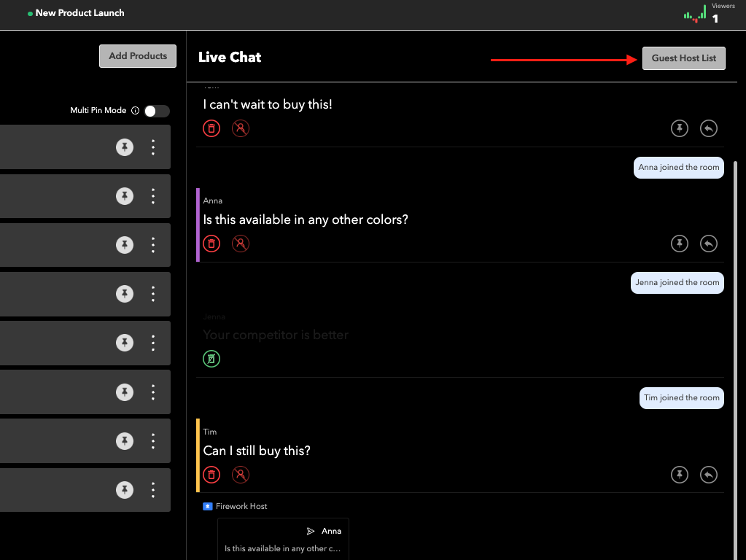This screenshot has height=560, width=746.
Task: Select the quoted Anna reply preview
Action: (x=283, y=538)
